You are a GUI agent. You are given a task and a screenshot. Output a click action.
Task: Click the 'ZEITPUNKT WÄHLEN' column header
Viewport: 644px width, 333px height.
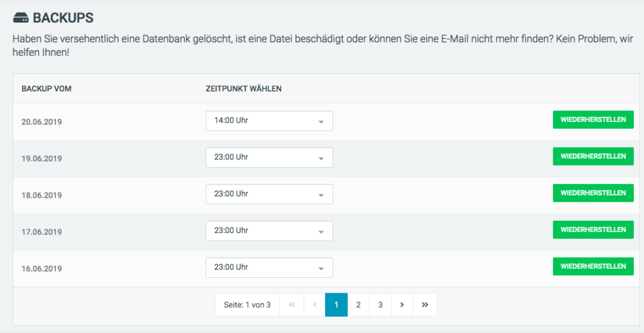click(x=243, y=89)
